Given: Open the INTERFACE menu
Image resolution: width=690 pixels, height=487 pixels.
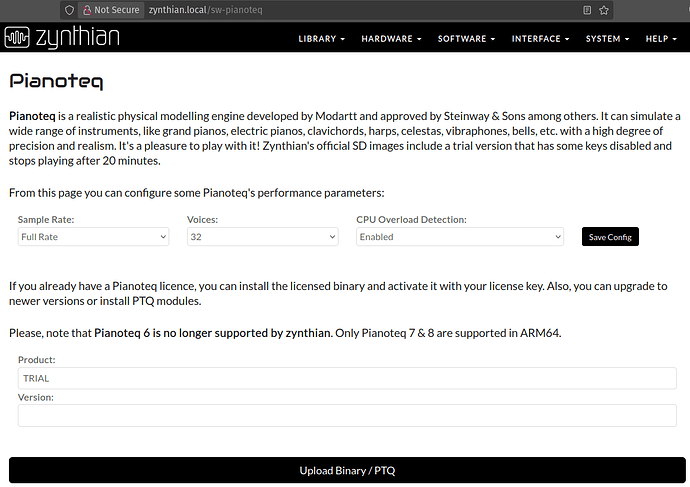Looking at the screenshot, I should click(540, 39).
